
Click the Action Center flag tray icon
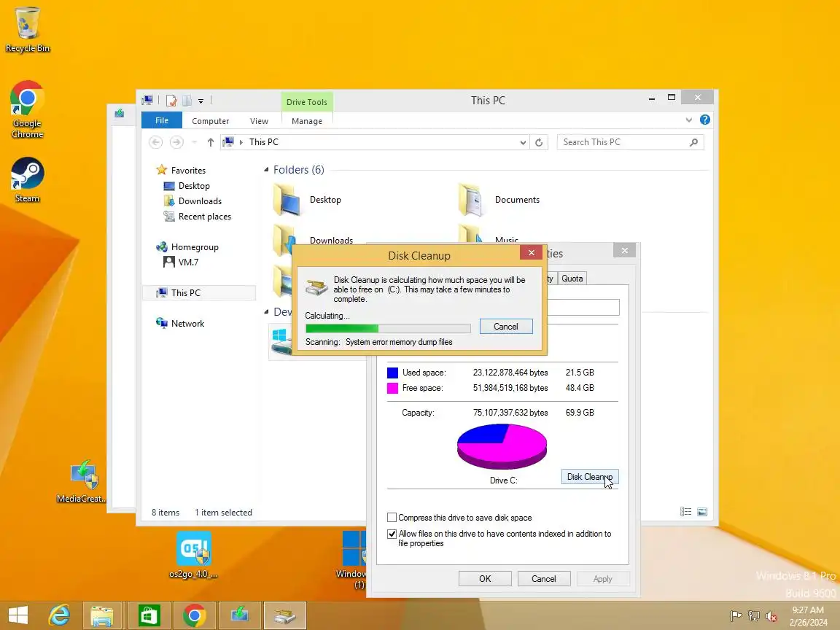(736, 616)
